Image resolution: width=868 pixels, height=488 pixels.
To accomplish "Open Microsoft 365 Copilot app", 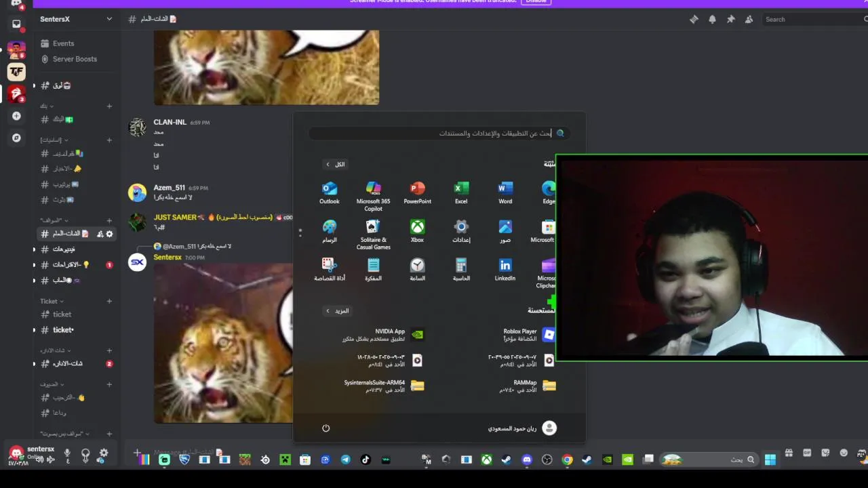I will pyautogui.click(x=373, y=196).
